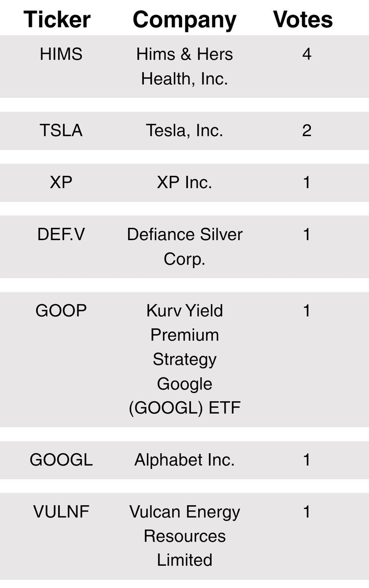This screenshot has height=588, width=369.
Task: Click the XP Inc. company cell
Action: [x=184, y=183]
